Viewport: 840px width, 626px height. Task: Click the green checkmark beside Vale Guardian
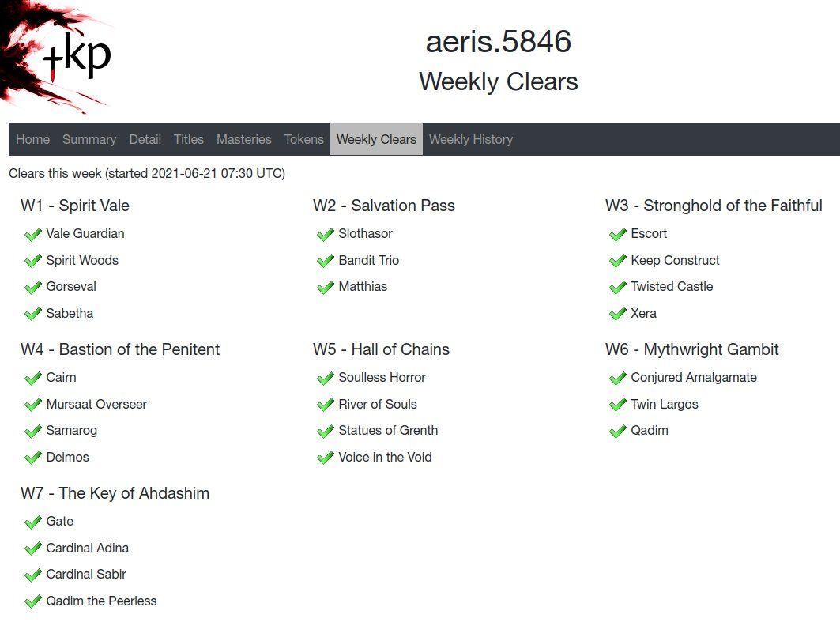pos(32,235)
